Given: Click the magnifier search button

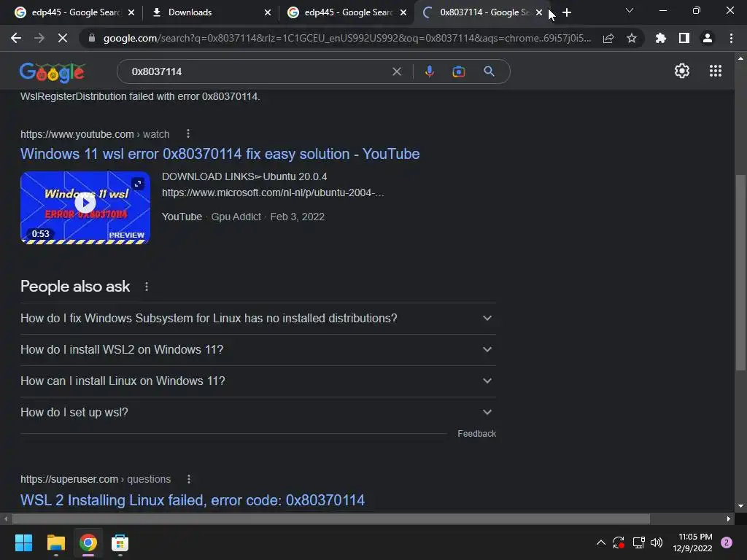Looking at the screenshot, I should [489, 71].
